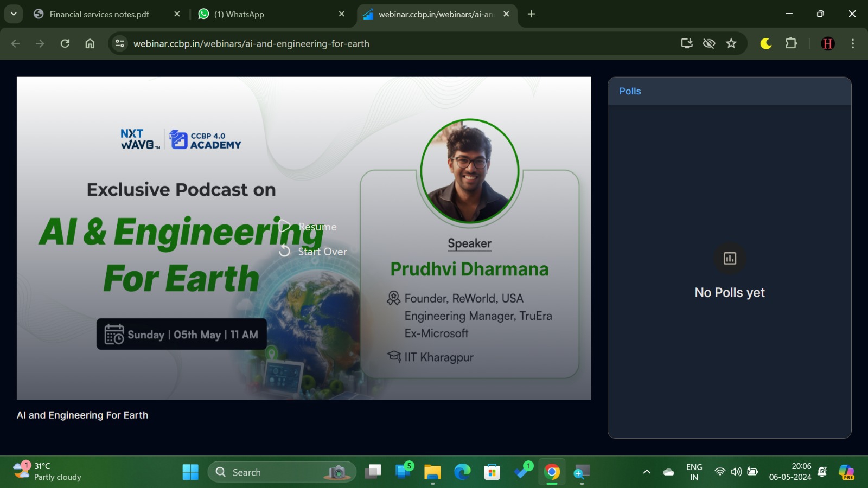Toggle the third-party cookies eye icon
The image size is (868, 488).
pyautogui.click(x=709, y=43)
